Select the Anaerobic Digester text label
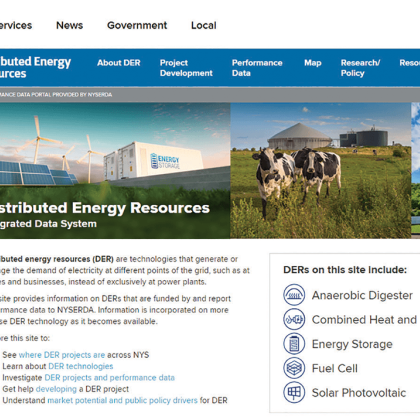The width and height of the screenshot is (420, 420). coord(362,295)
